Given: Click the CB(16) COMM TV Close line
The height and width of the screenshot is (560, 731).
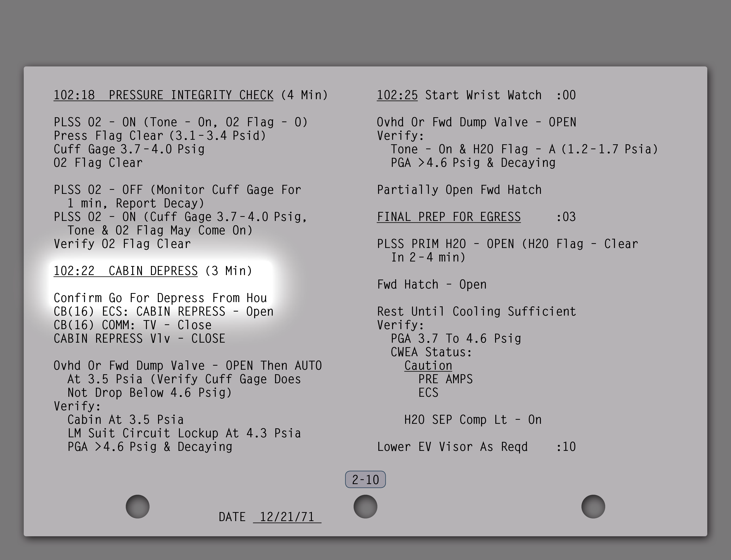Looking at the screenshot, I should [x=132, y=325].
